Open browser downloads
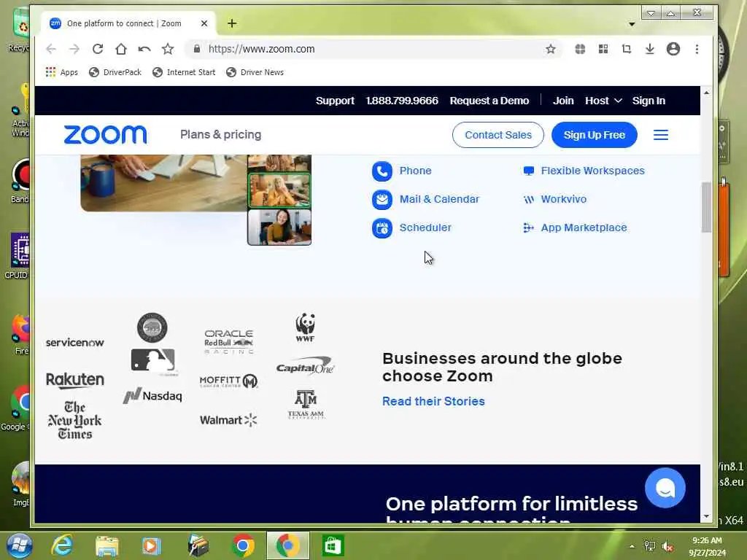This screenshot has height=560, width=747. click(x=650, y=49)
